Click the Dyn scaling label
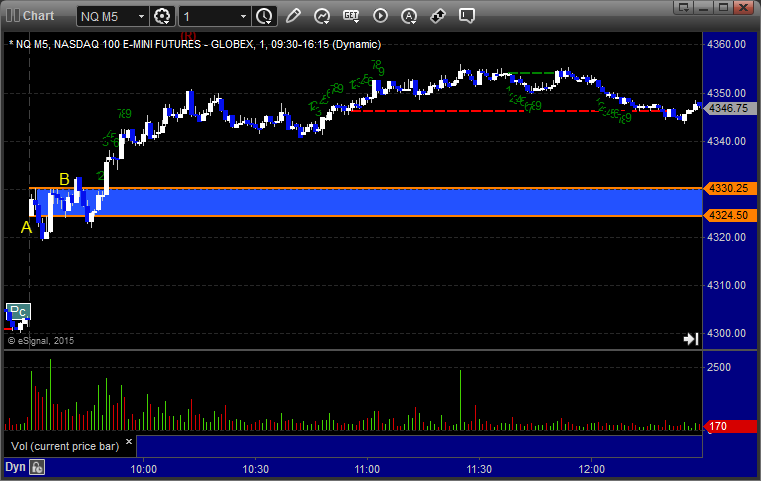 coord(15,467)
